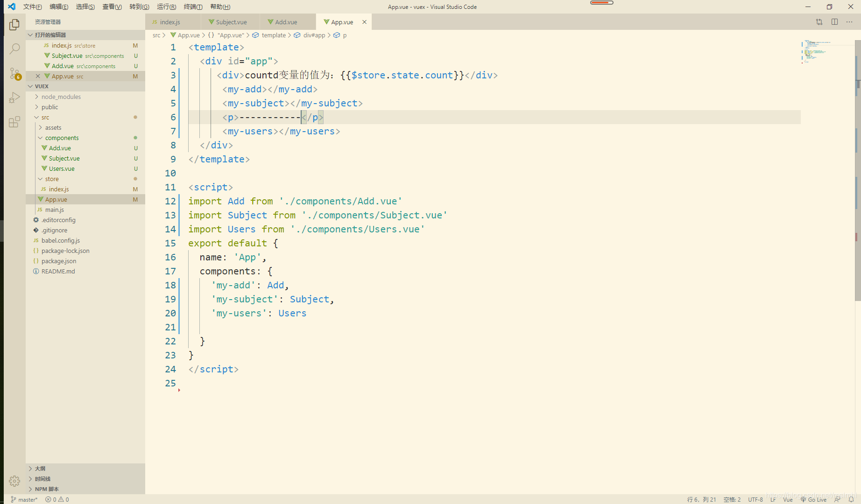
Task: Open the Visual Studio Code window icon menu
Action: pyautogui.click(x=12, y=7)
